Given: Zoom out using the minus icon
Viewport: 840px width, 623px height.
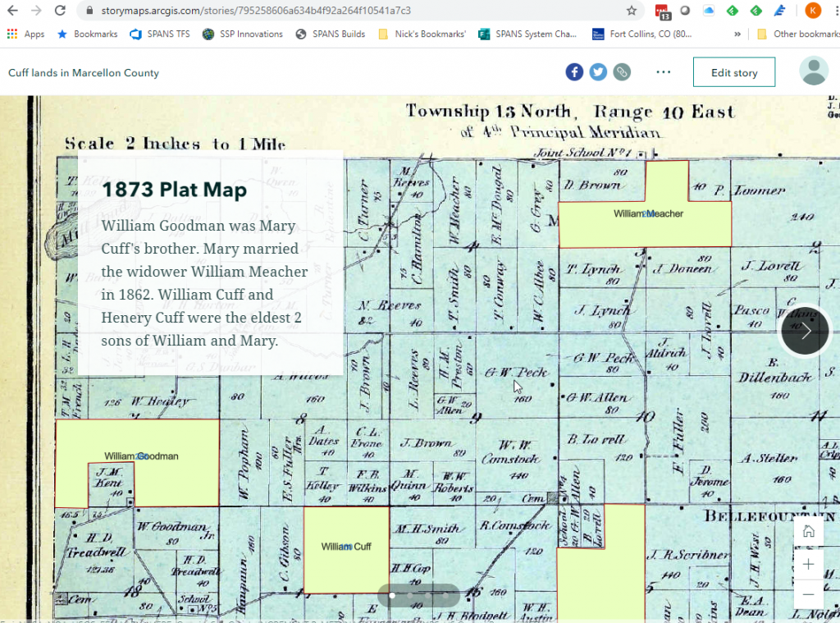Looking at the screenshot, I should tap(809, 594).
